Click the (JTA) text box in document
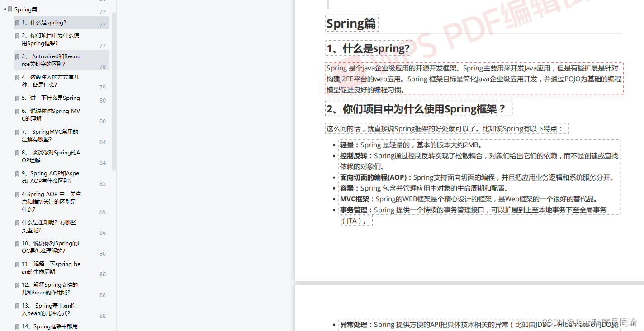The height and width of the screenshot is (331, 644). 356,221
